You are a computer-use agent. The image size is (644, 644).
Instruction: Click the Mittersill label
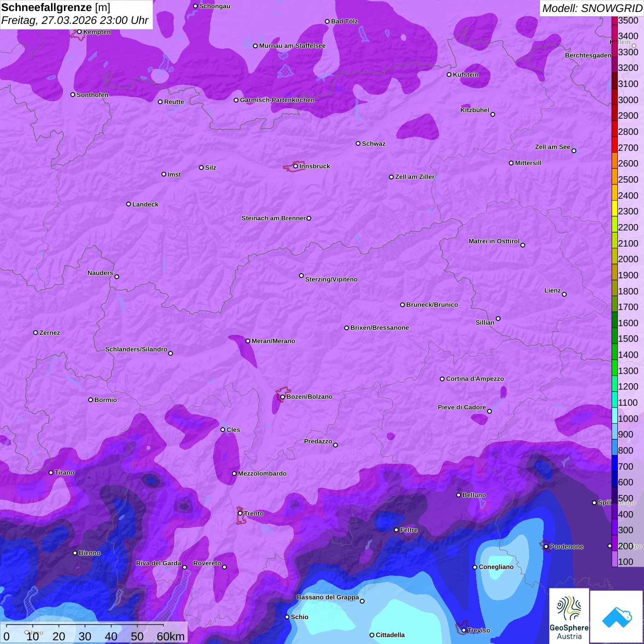[529, 163]
